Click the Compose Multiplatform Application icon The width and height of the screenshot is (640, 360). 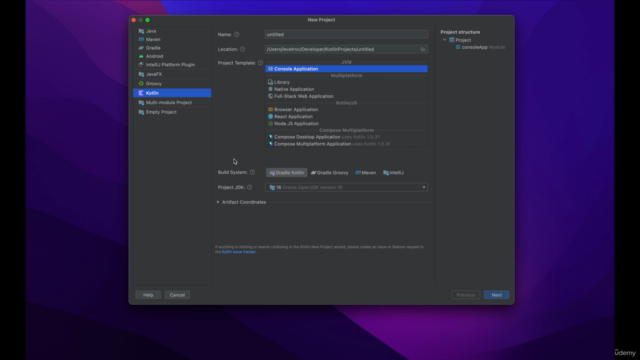tap(270, 144)
